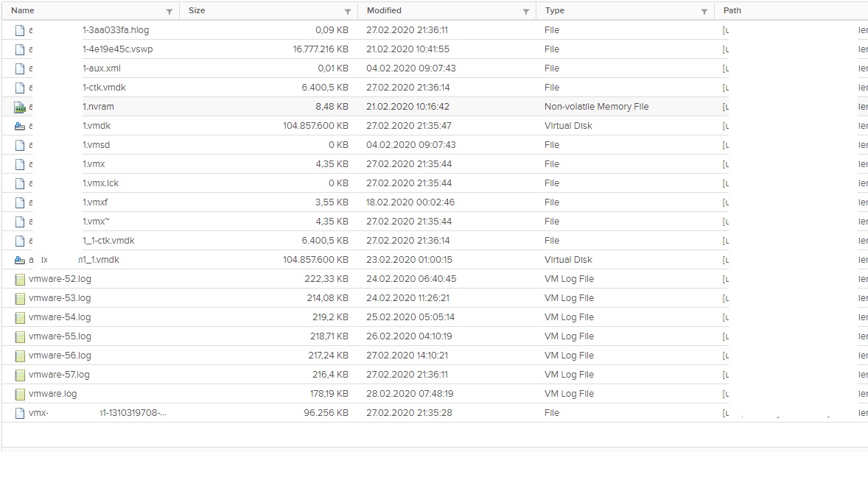Select the vmware-57.log file row
Screen dimensions: 868x477
coord(59,375)
